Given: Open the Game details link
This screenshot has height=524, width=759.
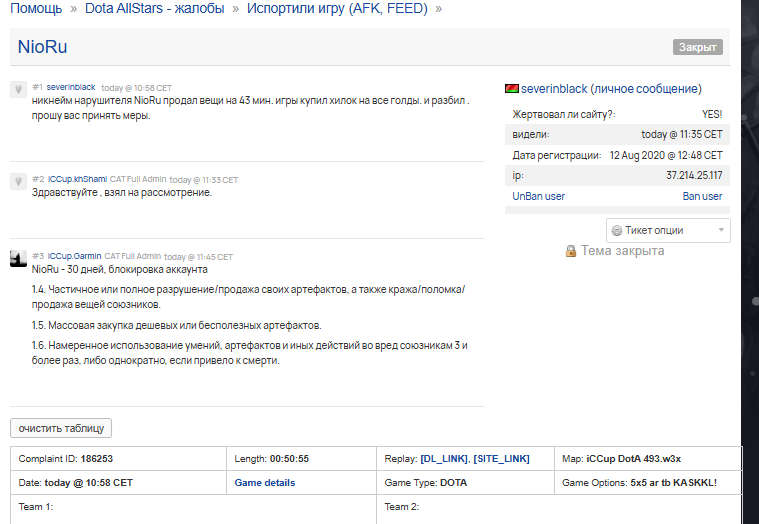Looking at the screenshot, I should click(265, 483).
